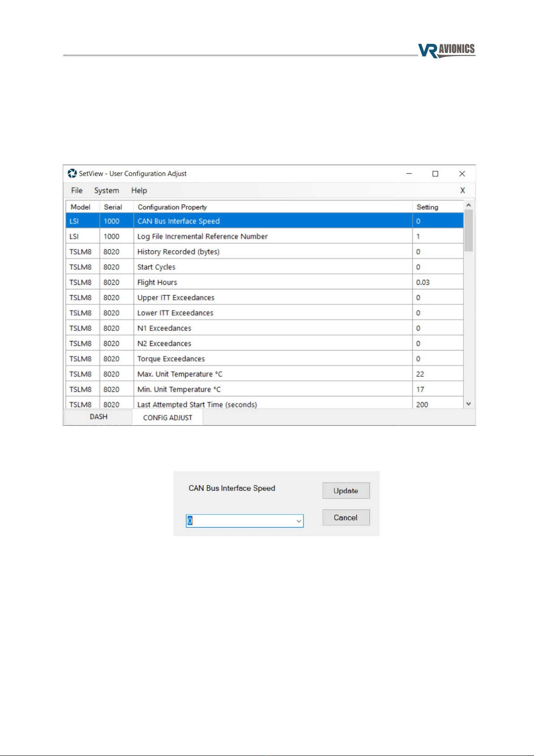The height and width of the screenshot is (756, 534).
Task: Select the CAN Bus Interface Speed row
Action: coord(265,221)
